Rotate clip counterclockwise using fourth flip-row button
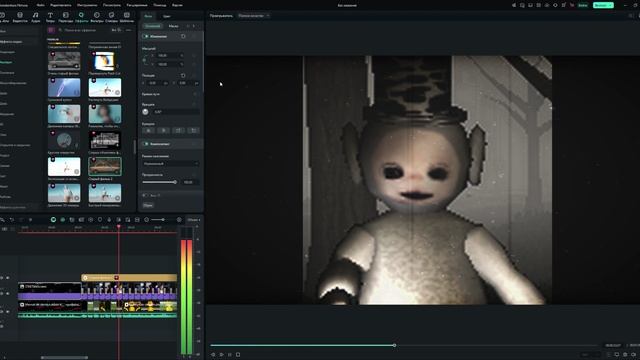640x360 pixels. click(x=193, y=131)
